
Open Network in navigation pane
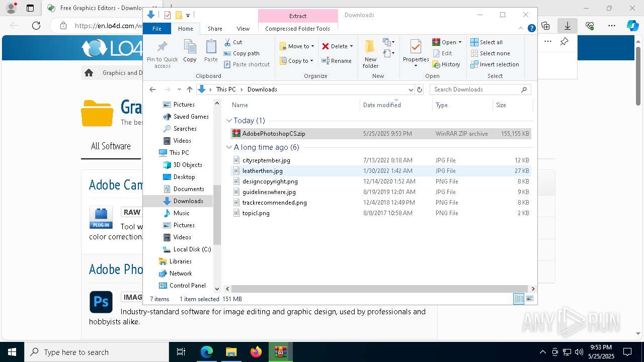click(176, 274)
